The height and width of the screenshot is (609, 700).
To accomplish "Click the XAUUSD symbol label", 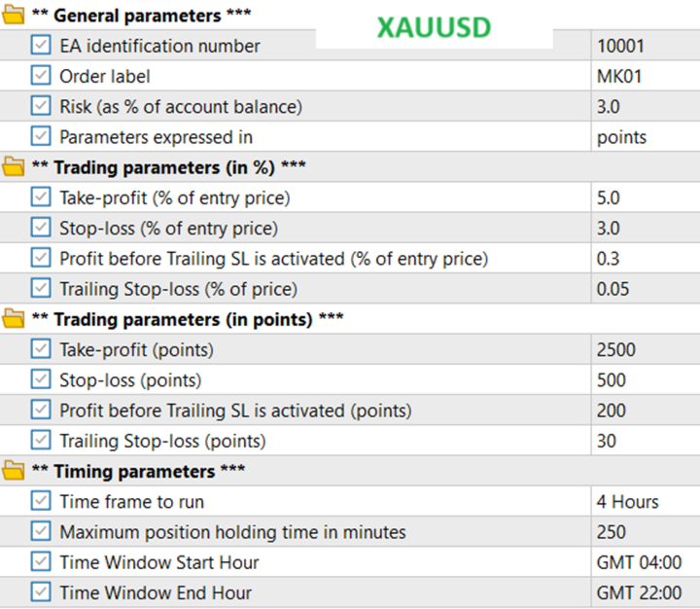I will click(434, 27).
